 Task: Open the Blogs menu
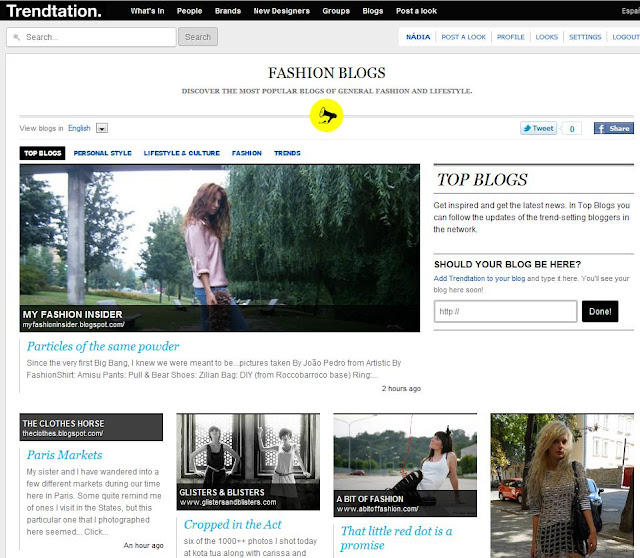(x=373, y=11)
